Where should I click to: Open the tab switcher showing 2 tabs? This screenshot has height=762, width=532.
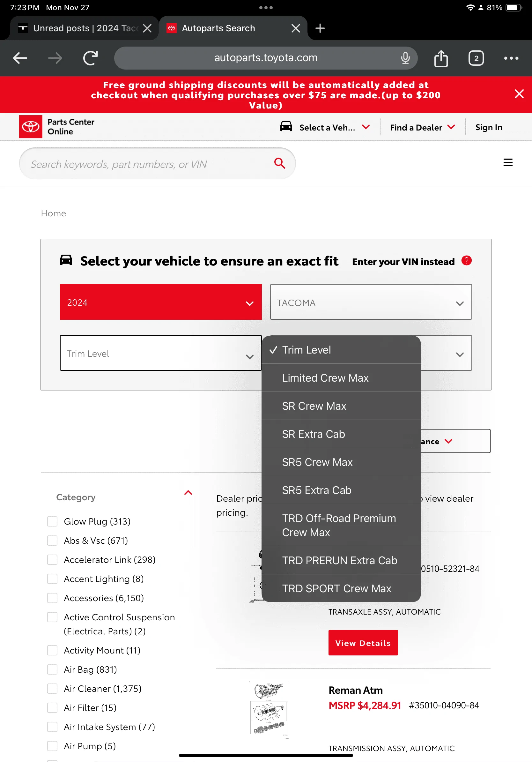pyautogui.click(x=476, y=58)
